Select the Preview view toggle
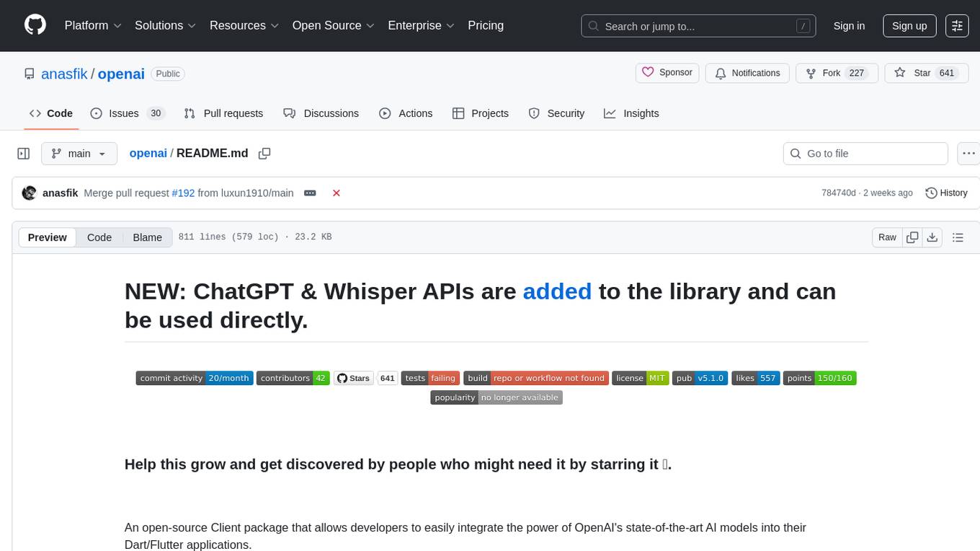 point(48,237)
